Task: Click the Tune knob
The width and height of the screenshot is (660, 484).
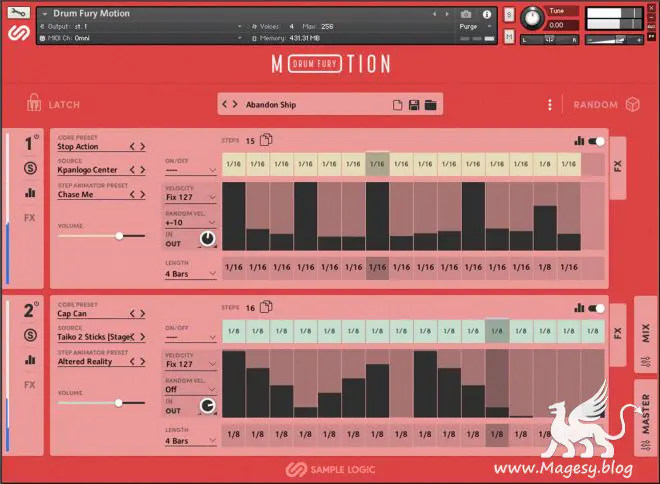Action: 532,19
